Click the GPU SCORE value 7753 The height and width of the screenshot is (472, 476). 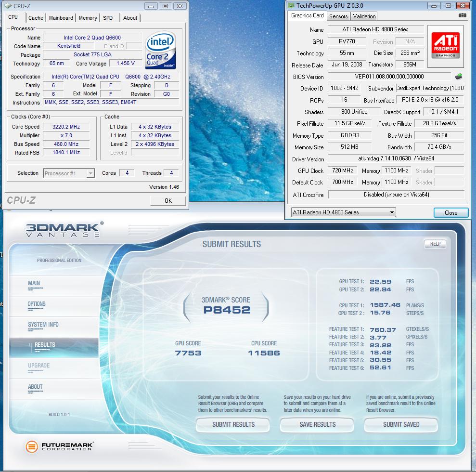(188, 353)
